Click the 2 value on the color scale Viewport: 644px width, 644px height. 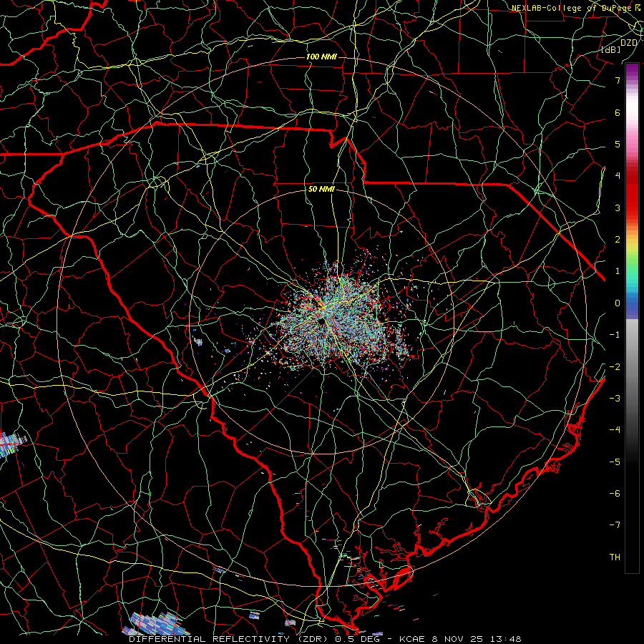(618, 240)
